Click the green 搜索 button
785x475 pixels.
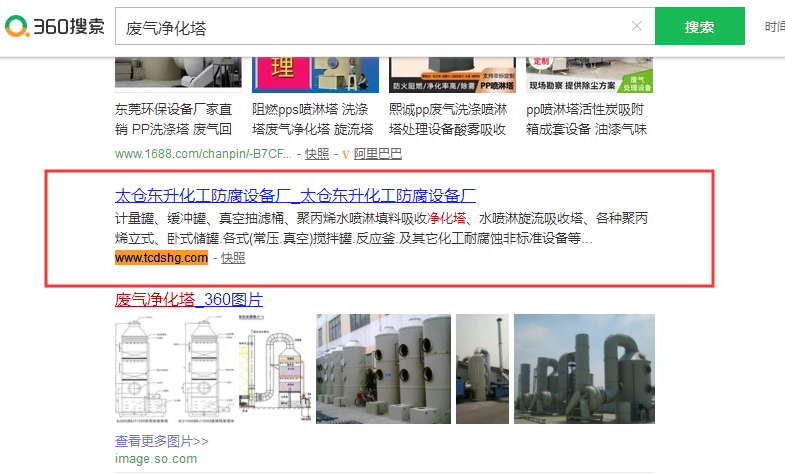tap(699, 26)
